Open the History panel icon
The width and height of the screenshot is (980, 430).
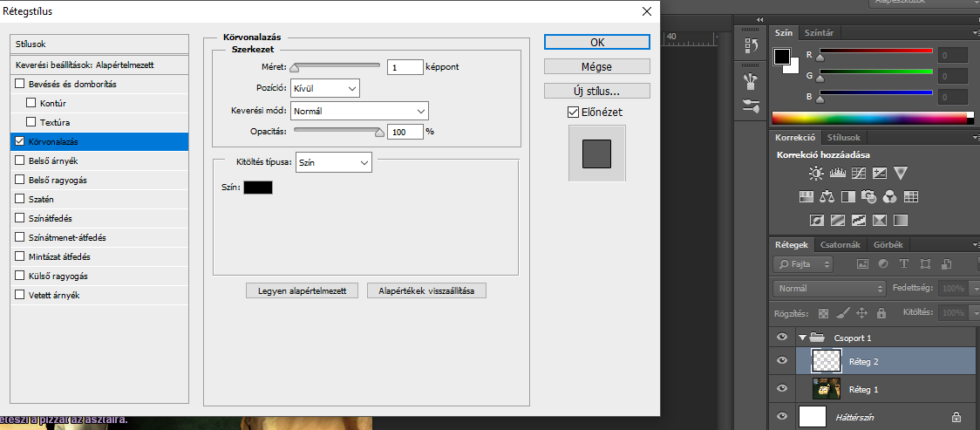(x=750, y=46)
